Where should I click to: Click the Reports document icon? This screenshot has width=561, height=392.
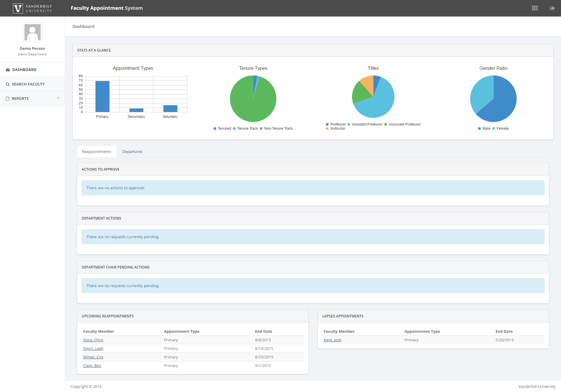8,99
